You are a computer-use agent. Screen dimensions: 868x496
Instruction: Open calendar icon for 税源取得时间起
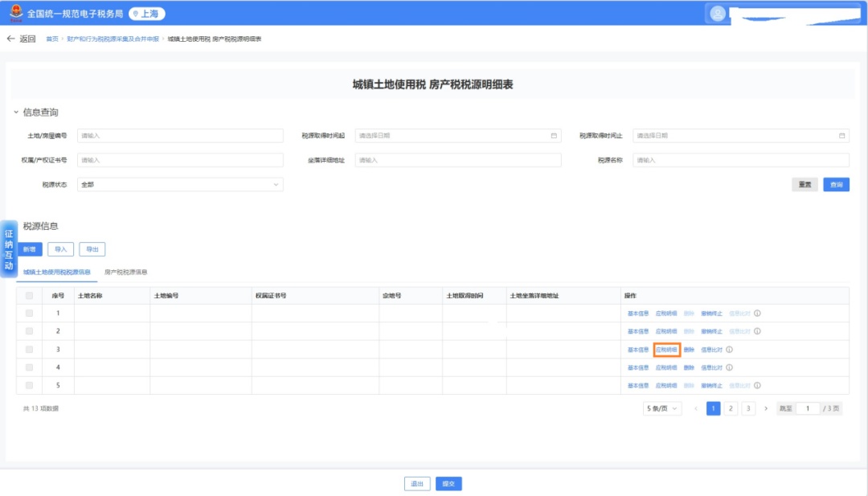554,136
